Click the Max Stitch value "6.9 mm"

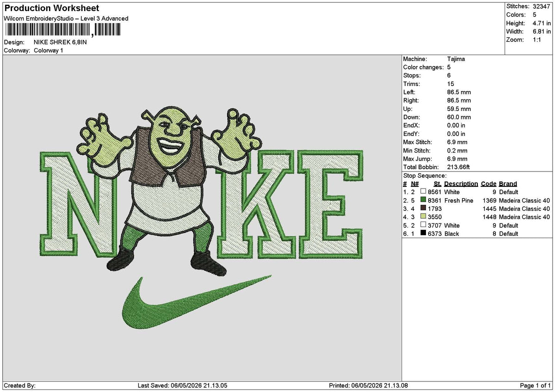pos(457,142)
